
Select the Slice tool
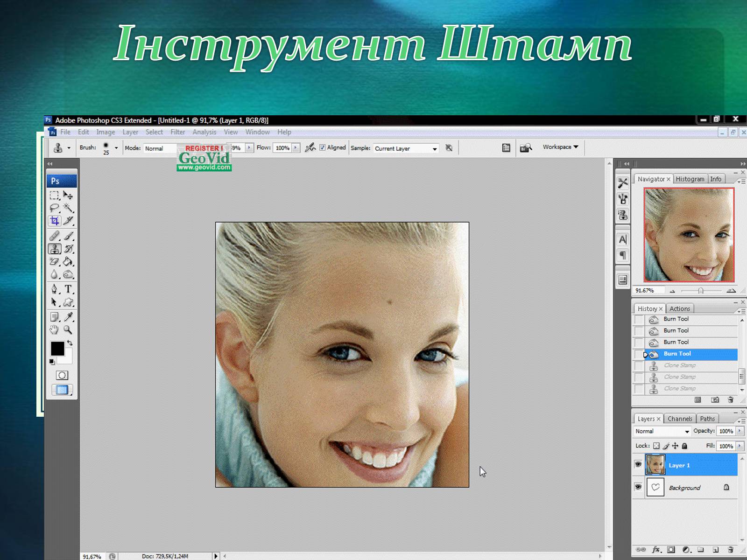[x=68, y=221]
